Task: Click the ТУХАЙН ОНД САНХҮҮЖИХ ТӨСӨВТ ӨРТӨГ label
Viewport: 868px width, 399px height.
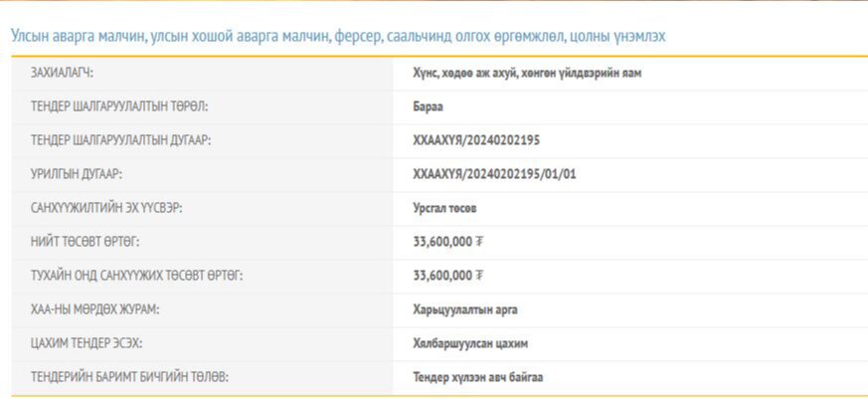Action: (x=137, y=276)
